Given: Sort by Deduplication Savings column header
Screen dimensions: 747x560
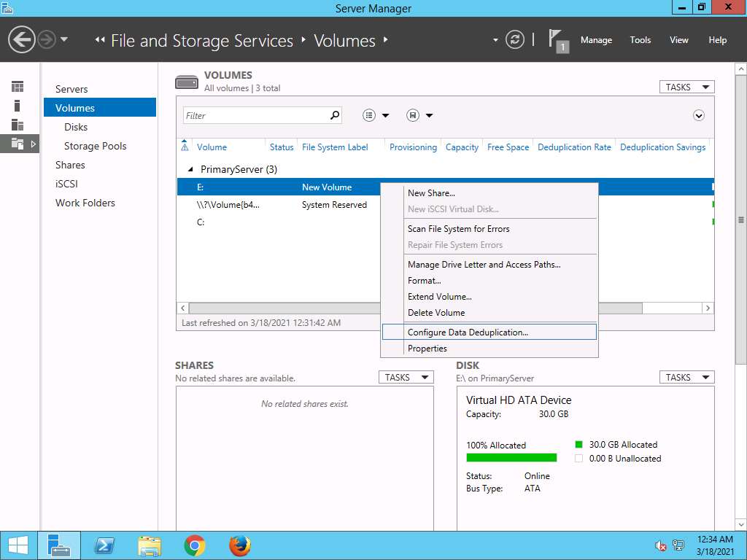Looking at the screenshot, I should coord(662,147).
